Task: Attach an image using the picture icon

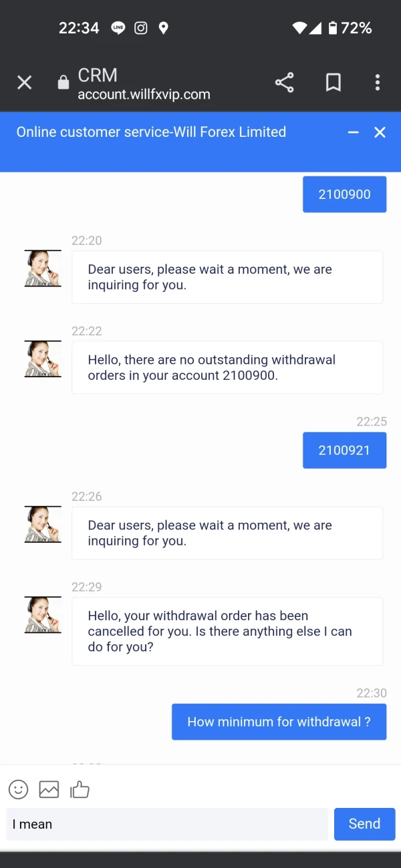Action: click(49, 790)
